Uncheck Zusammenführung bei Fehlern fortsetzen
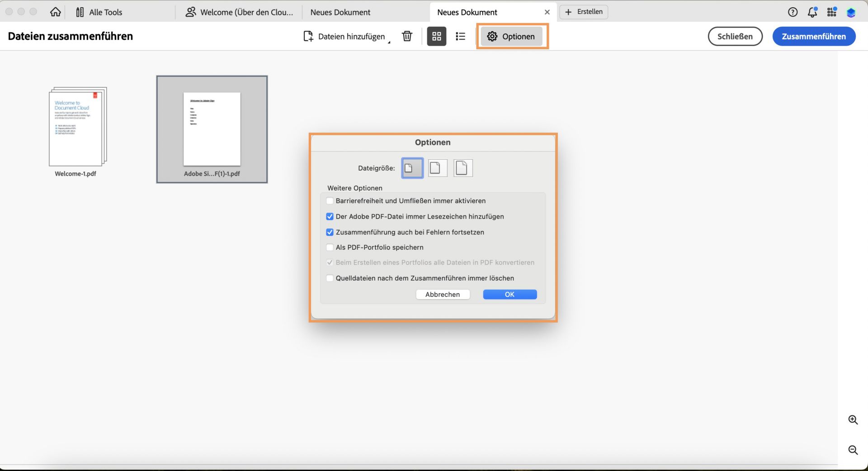The width and height of the screenshot is (868, 471). [x=330, y=232]
